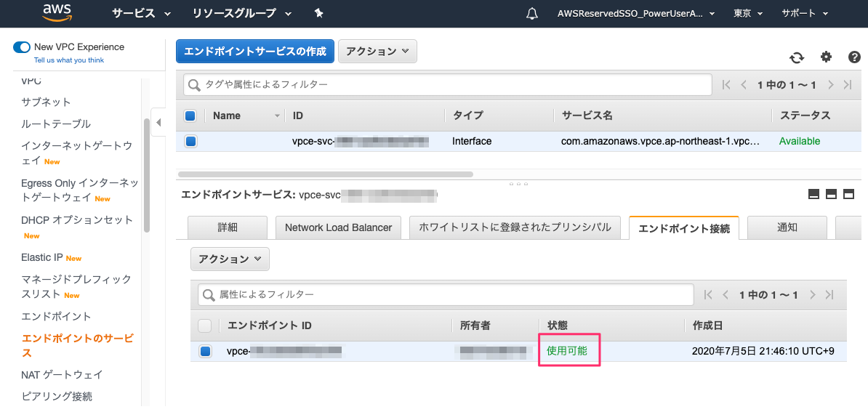Image resolution: width=868 pixels, height=412 pixels.
Task: Go to previous page of endpoint connections
Action: (x=725, y=295)
